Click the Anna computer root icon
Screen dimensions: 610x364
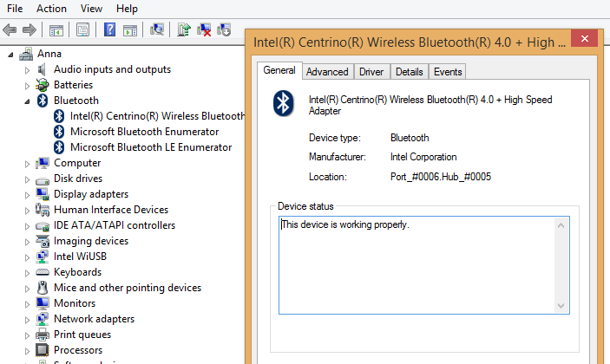pyautogui.click(x=26, y=54)
